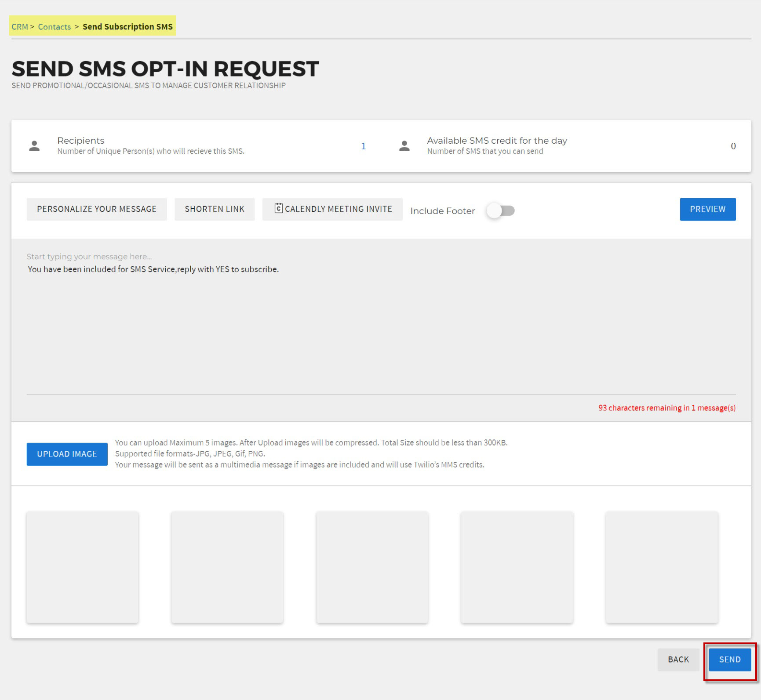This screenshot has width=761, height=700.
Task: Click the promotional/occasional SMS subtitle
Action: click(149, 85)
